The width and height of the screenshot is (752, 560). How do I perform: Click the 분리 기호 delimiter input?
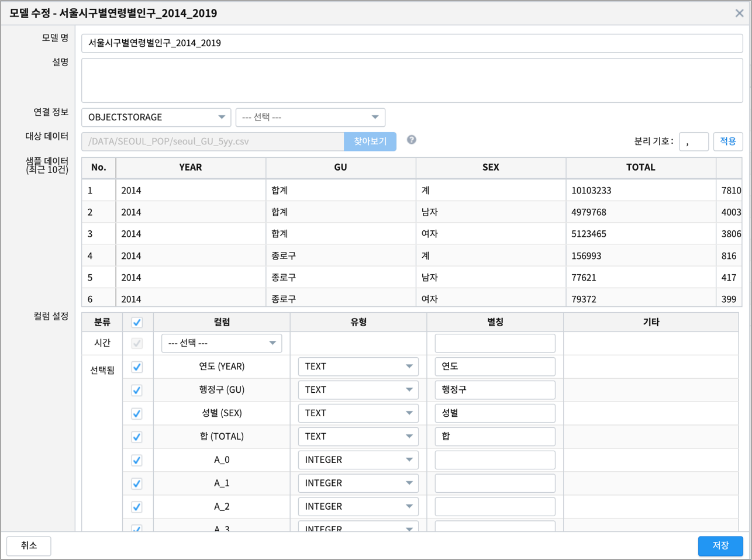pyautogui.click(x=694, y=141)
